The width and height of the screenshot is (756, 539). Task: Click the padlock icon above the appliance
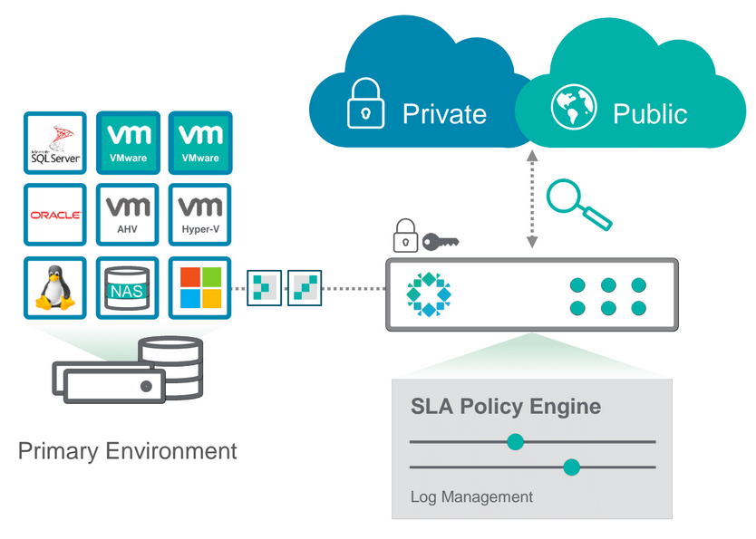(405, 236)
